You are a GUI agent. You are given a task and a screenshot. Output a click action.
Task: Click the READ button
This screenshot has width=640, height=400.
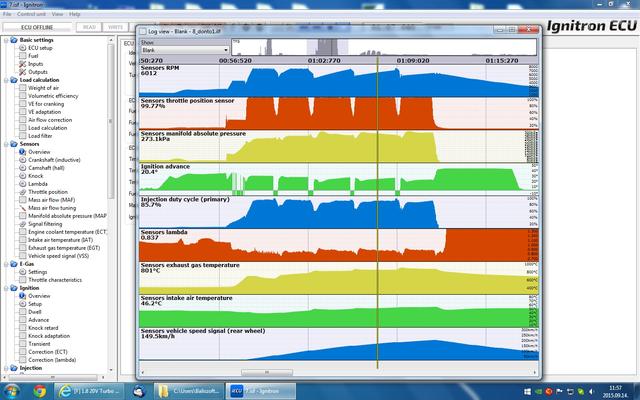click(89, 27)
